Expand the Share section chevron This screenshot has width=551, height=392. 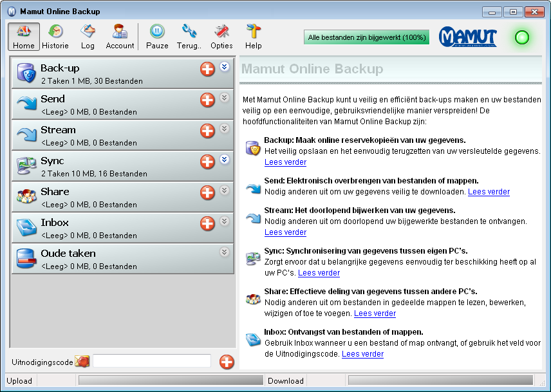225,190
